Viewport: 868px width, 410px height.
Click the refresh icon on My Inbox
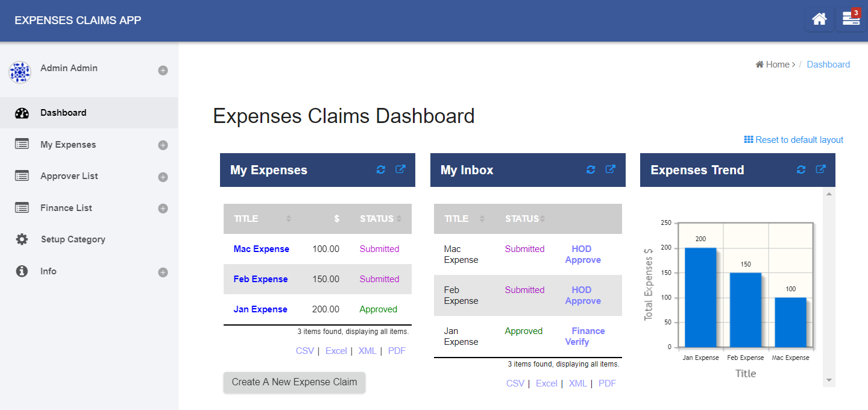click(x=590, y=170)
